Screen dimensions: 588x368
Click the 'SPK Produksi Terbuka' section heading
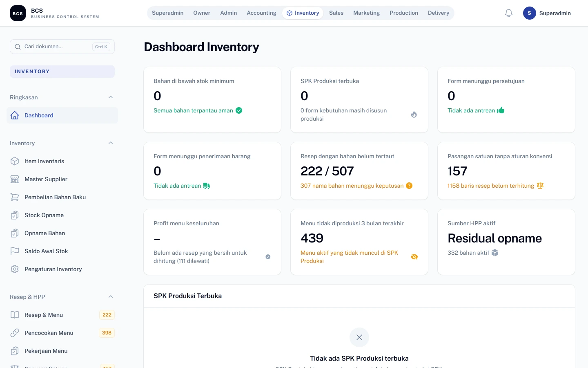pos(187,296)
